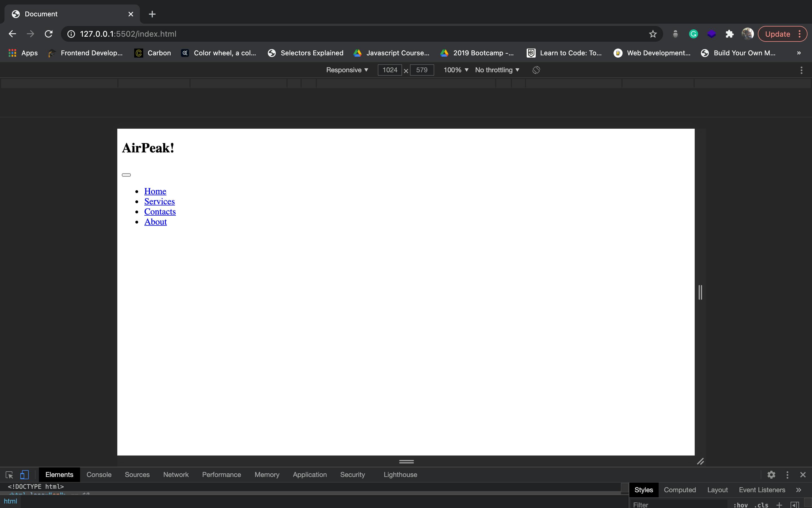812x508 pixels.
Task: Click the viewport height field 579
Action: (x=422, y=70)
